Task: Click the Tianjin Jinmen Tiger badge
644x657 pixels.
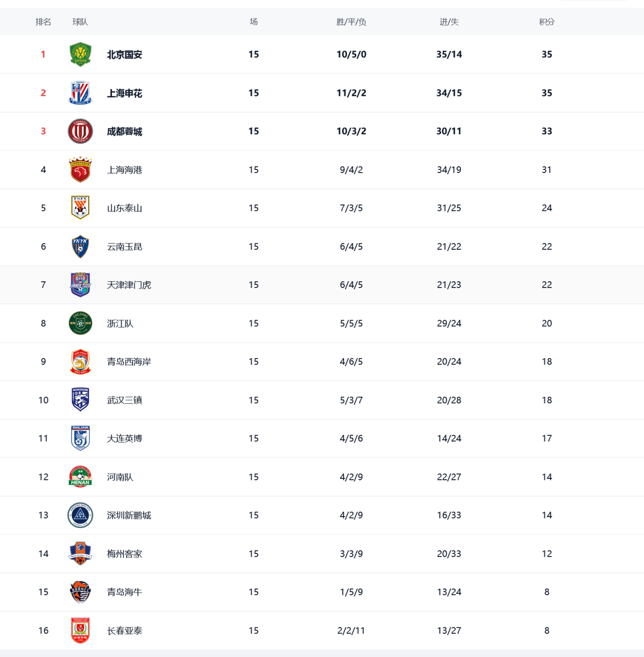Action: 80,284
